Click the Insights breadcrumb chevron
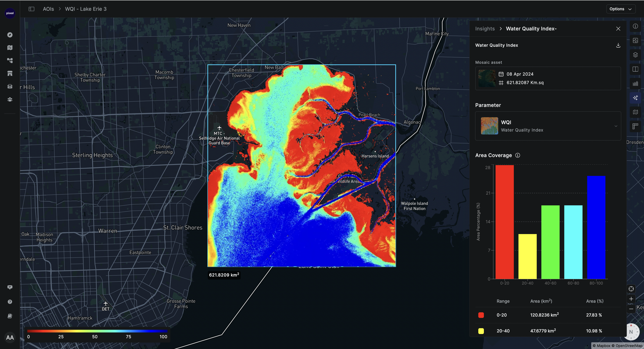The height and width of the screenshot is (349, 644). click(500, 28)
